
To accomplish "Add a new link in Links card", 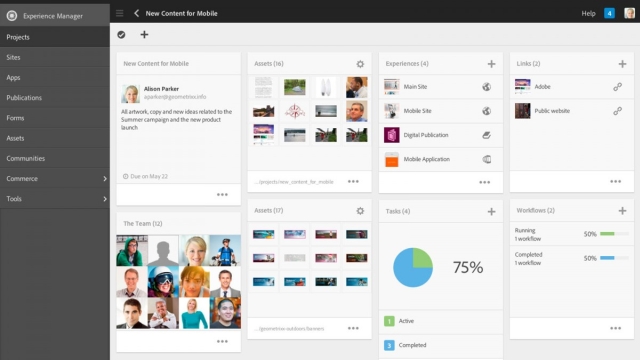I will (622, 64).
